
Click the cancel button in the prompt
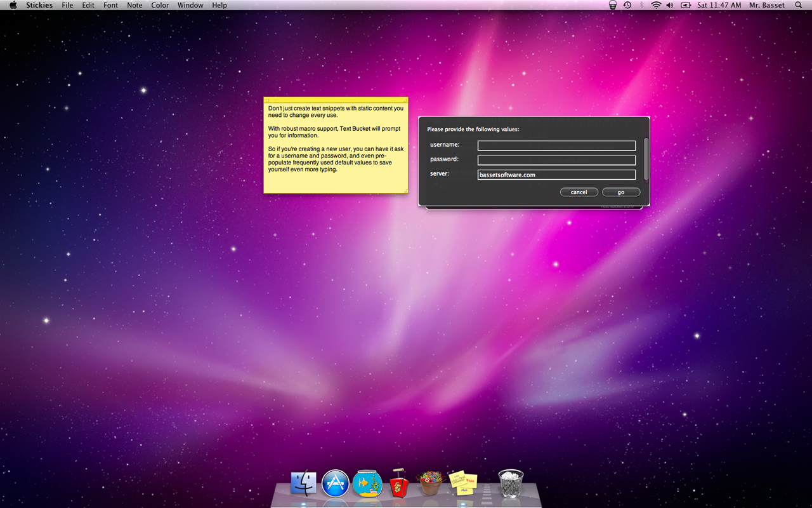point(579,192)
